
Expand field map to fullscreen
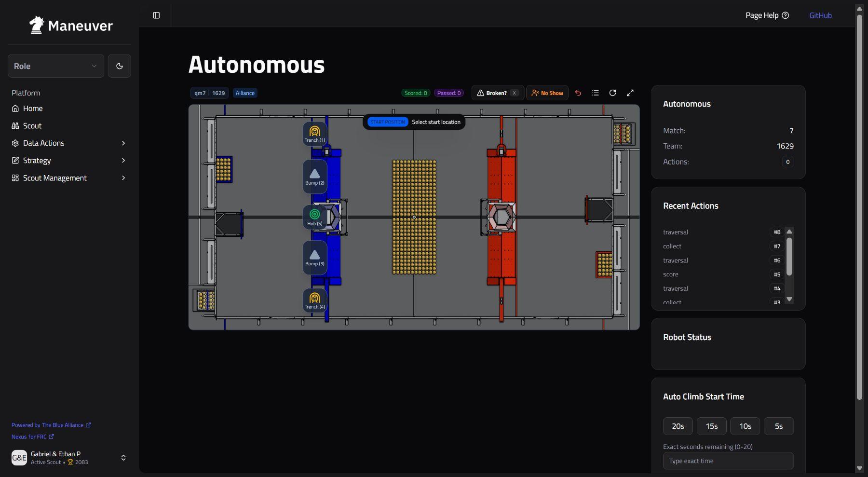630,93
